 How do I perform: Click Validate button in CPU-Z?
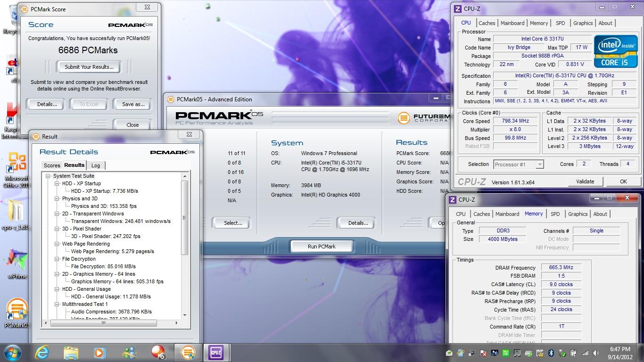point(585,181)
